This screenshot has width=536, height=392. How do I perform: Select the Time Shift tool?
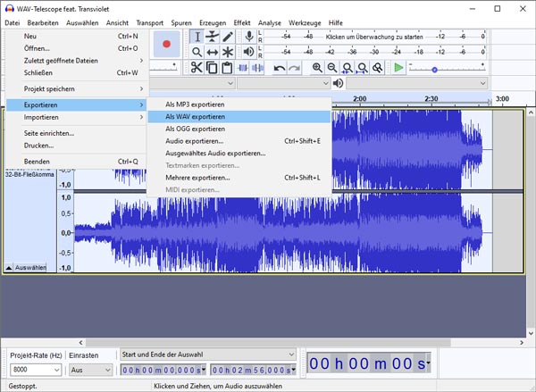click(x=213, y=52)
